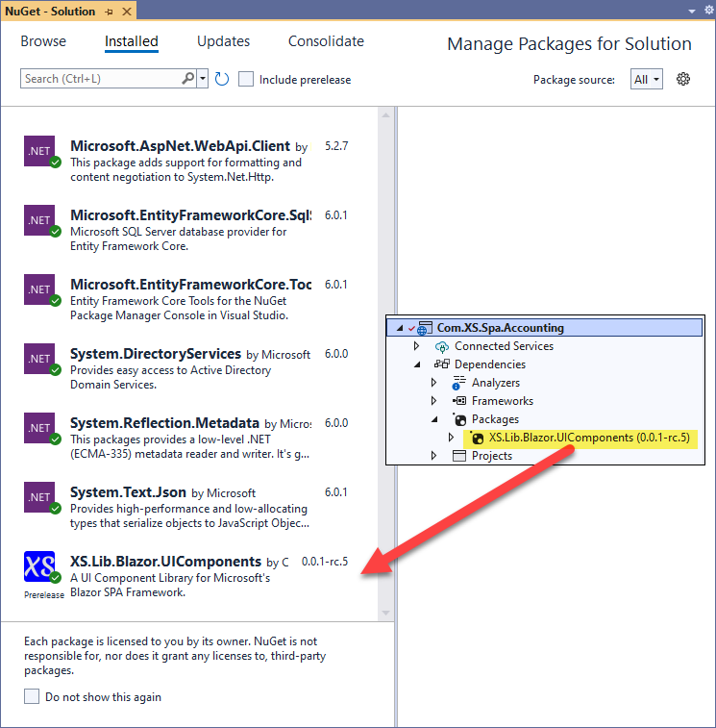The width and height of the screenshot is (716, 728).
Task: Select System.DirectoryServices package title
Action: 156,354
